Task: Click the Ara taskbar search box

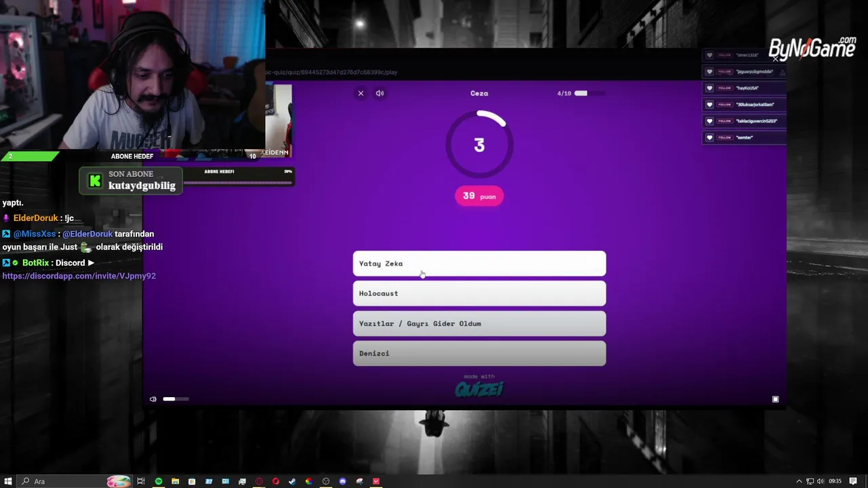Action: [x=75, y=481]
